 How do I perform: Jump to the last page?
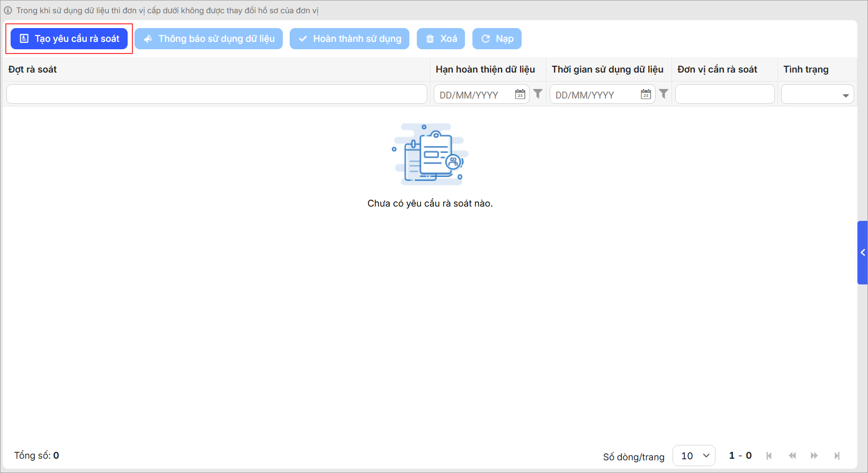837,456
